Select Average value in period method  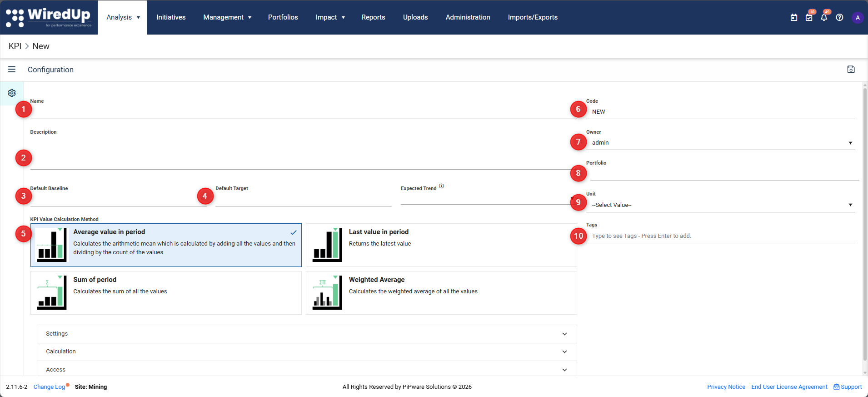166,245
